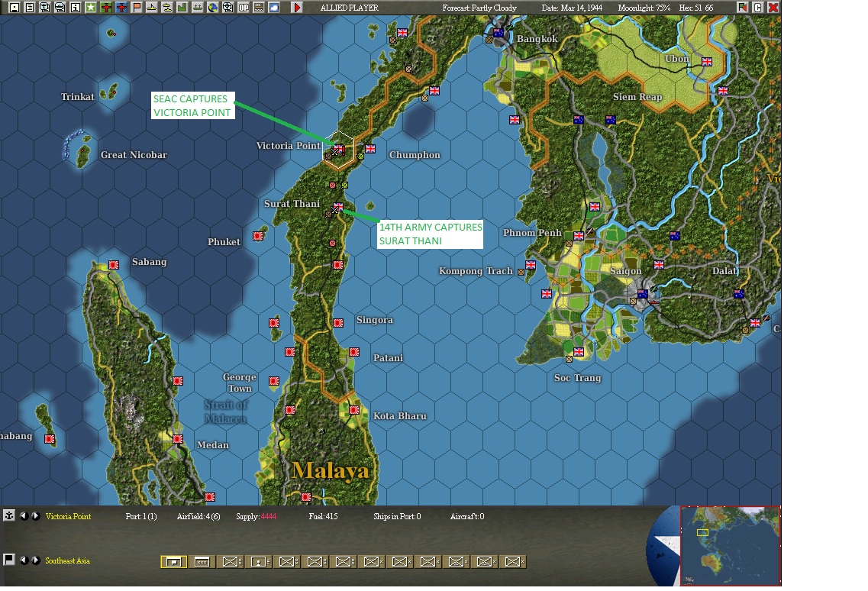This screenshot has width=868, height=591.
Task: Click the 'Siem Reap' map label
Action: click(637, 96)
